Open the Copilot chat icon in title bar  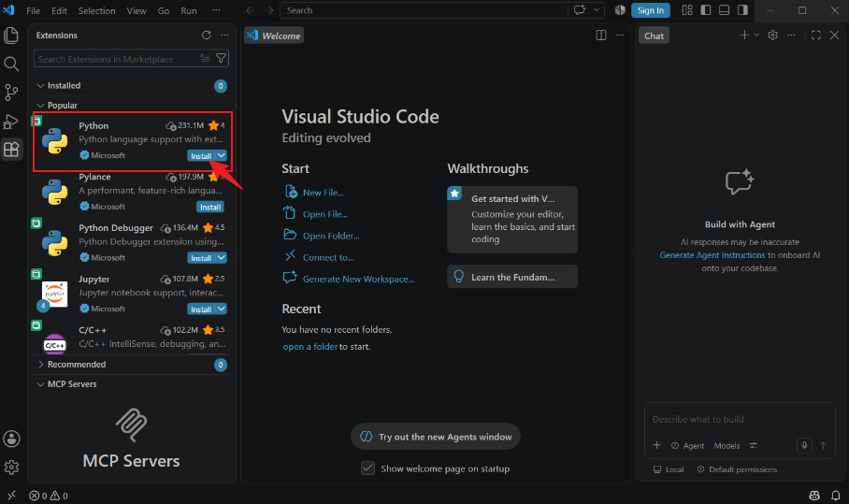[x=580, y=10]
